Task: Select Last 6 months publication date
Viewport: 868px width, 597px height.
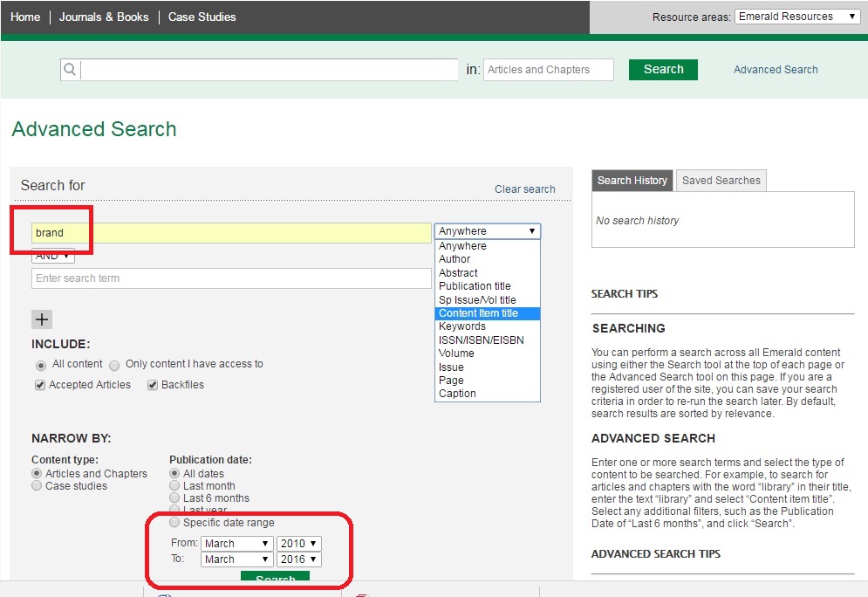Action: [174, 497]
